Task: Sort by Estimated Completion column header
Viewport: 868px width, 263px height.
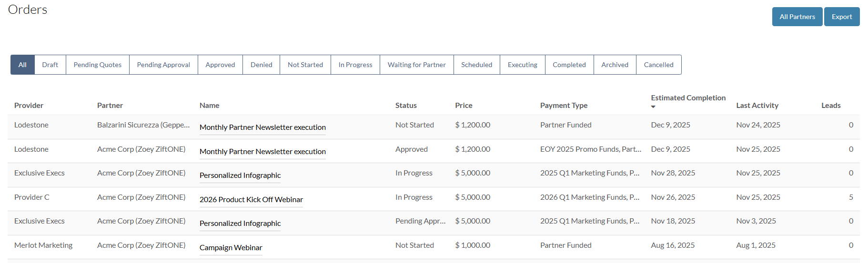Action: pyautogui.click(x=688, y=98)
